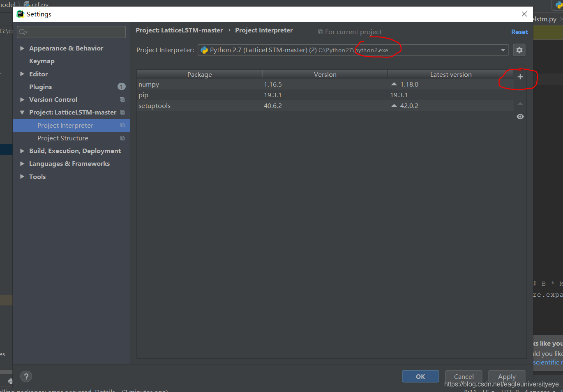The width and height of the screenshot is (563, 392).
Task: Select the pip package row
Action: [325, 95]
